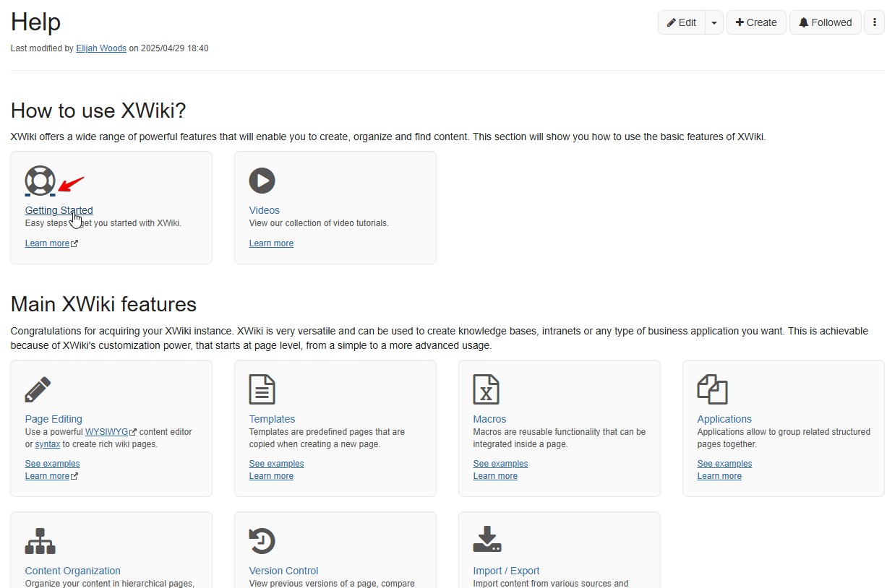
Task: Open the Templates link
Action: [x=272, y=419]
